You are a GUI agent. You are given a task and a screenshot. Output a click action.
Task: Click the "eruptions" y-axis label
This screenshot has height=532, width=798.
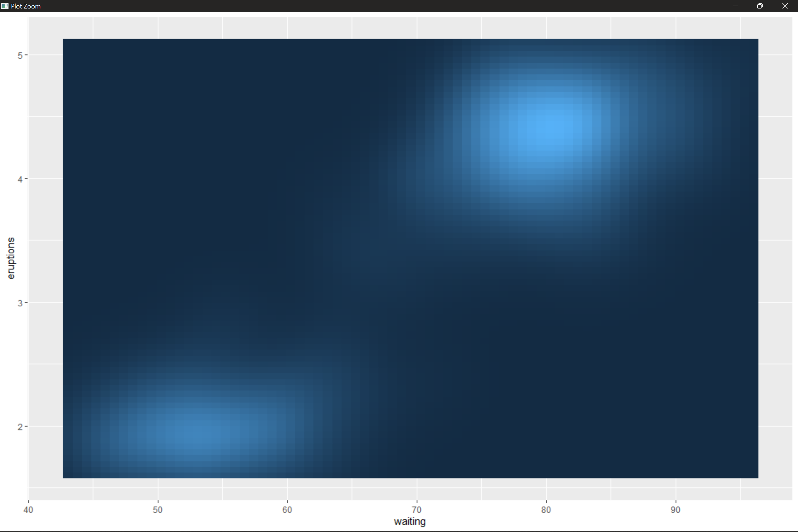11,258
